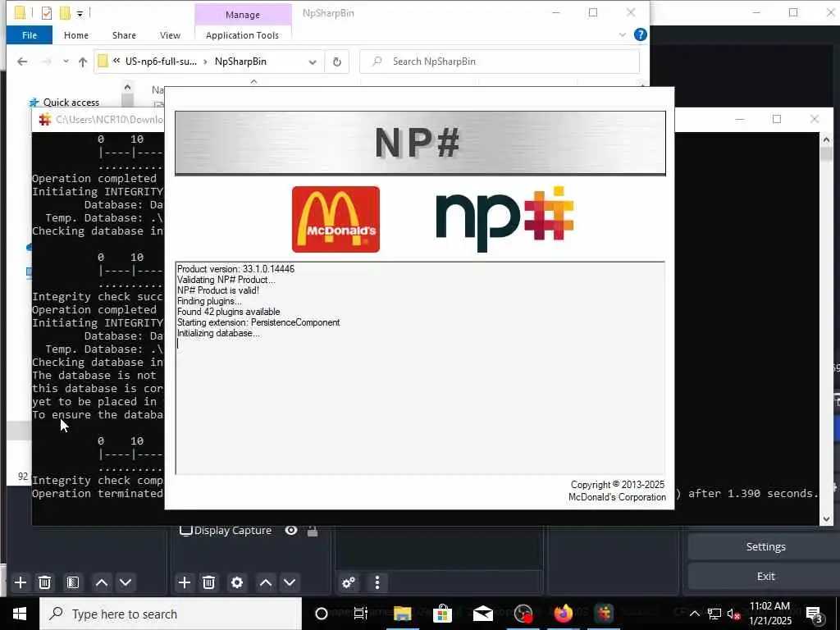The height and width of the screenshot is (630, 840).
Task: Open the Application Tools tab
Action: point(242,35)
